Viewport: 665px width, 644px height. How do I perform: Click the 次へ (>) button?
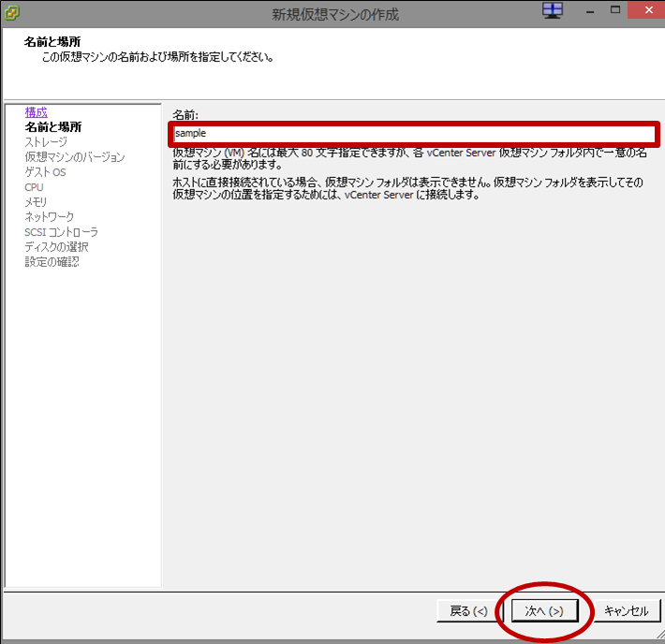point(544,611)
